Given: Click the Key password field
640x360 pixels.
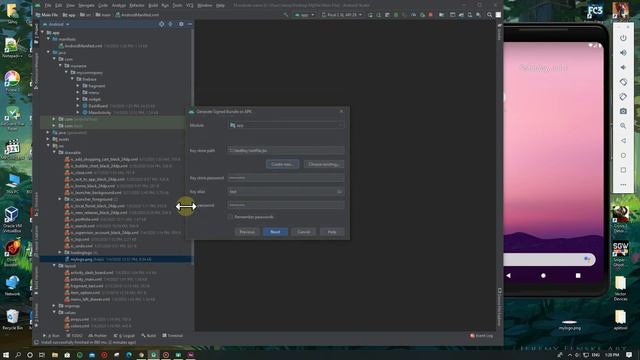Looking at the screenshot, I should point(286,205).
